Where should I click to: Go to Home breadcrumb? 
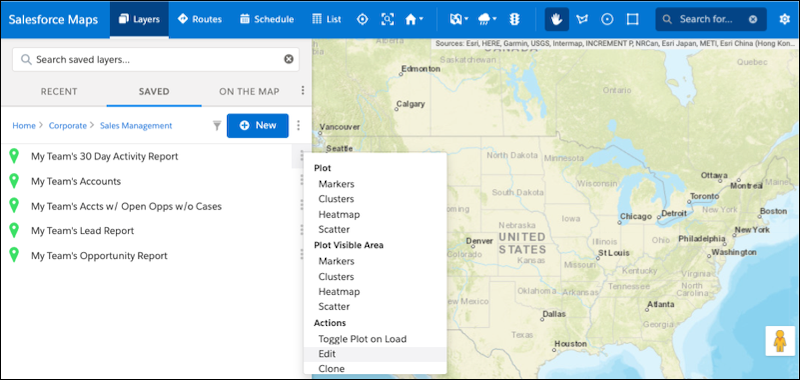pyautogui.click(x=24, y=125)
